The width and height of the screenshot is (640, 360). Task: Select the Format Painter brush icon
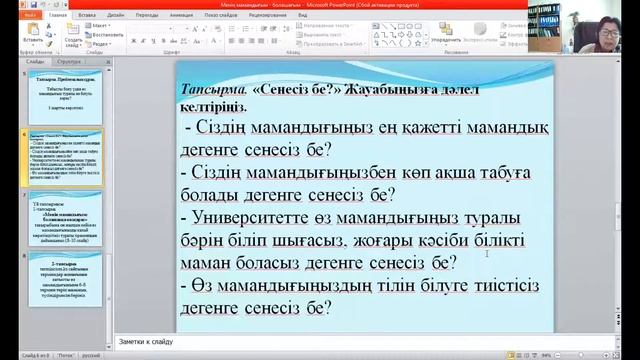click(49, 44)
